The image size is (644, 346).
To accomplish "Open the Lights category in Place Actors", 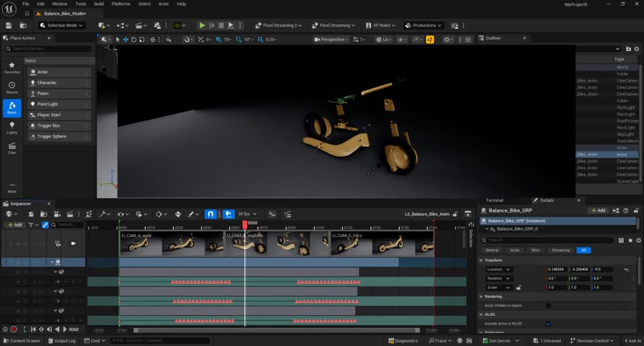I will (12, 127).
